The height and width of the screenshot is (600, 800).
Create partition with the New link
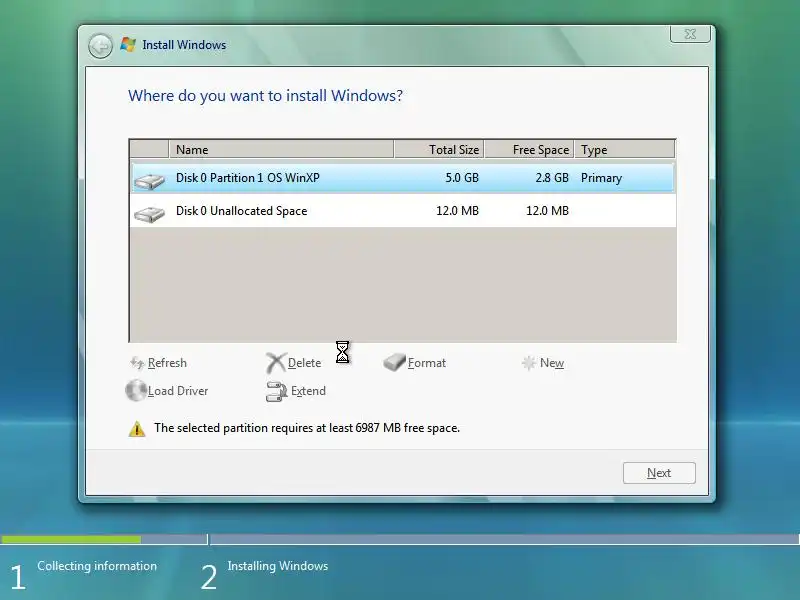(x=552, y=363)
